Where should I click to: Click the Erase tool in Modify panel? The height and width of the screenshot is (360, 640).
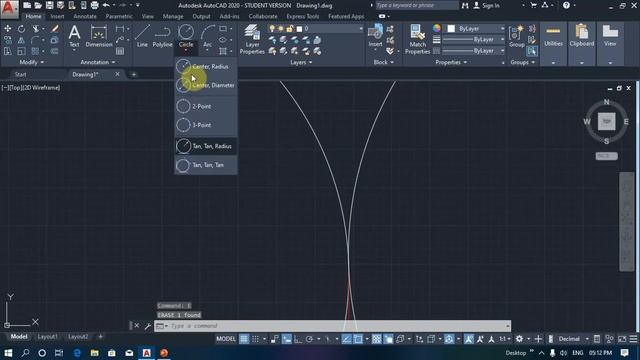(x=54, y=29)
